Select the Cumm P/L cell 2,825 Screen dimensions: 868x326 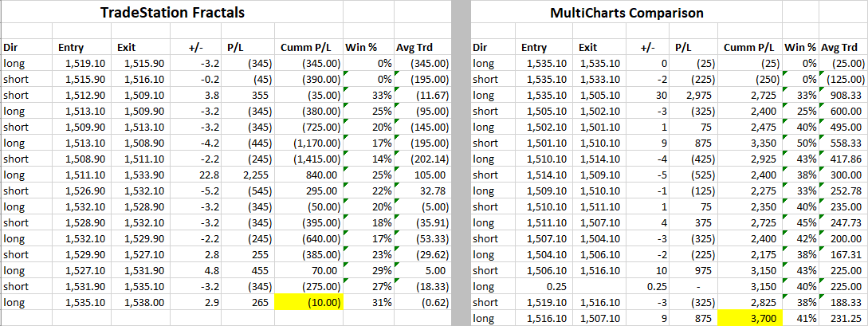tap(750, 302)
